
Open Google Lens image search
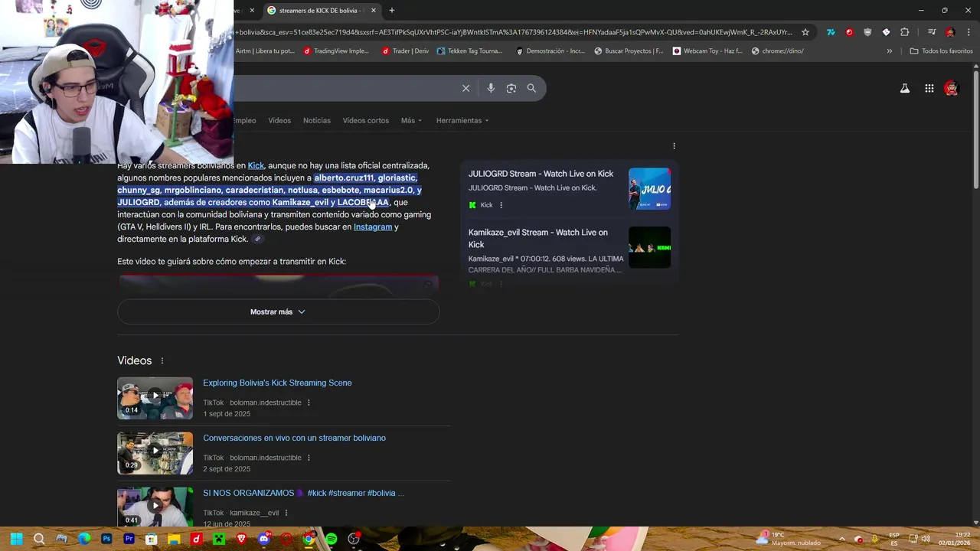511,88
